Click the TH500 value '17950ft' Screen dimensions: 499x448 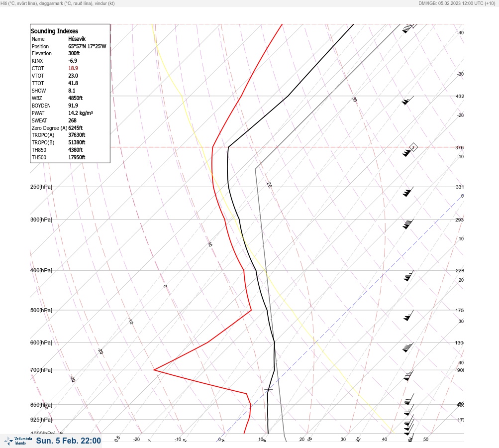(77, 157)
